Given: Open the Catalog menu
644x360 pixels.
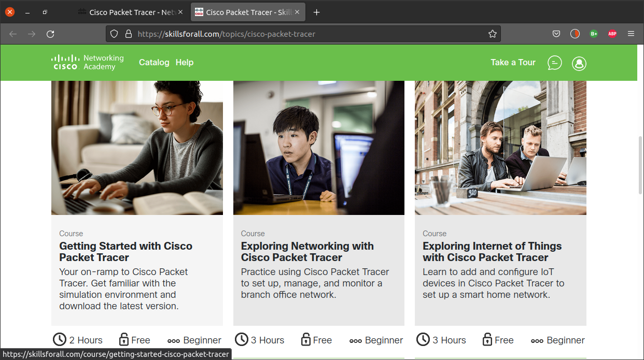Looking at the screenshot, I should point(154,62).
